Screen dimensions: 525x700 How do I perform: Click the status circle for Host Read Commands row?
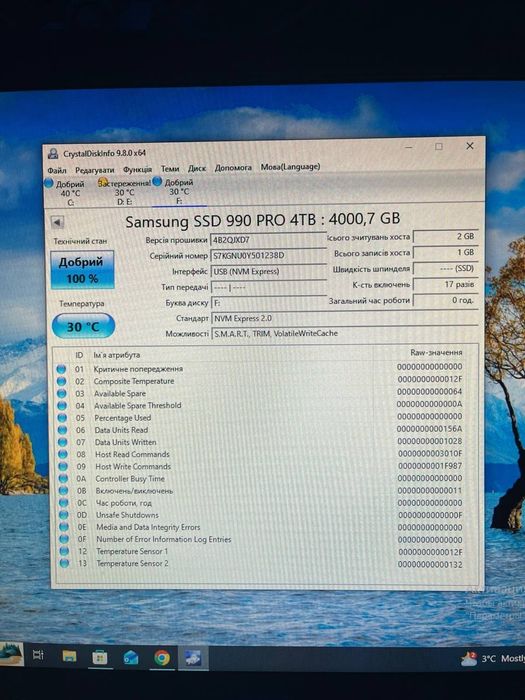[63, 454]
